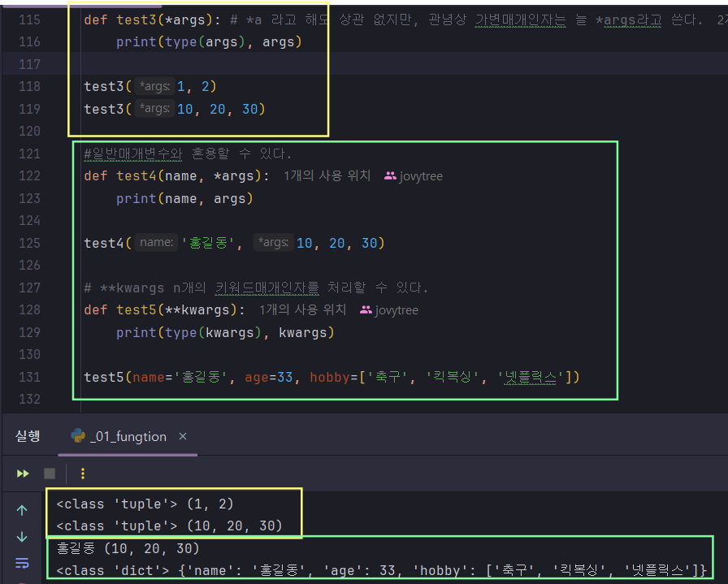Click the *args: hint on line 119

(154, 109)
